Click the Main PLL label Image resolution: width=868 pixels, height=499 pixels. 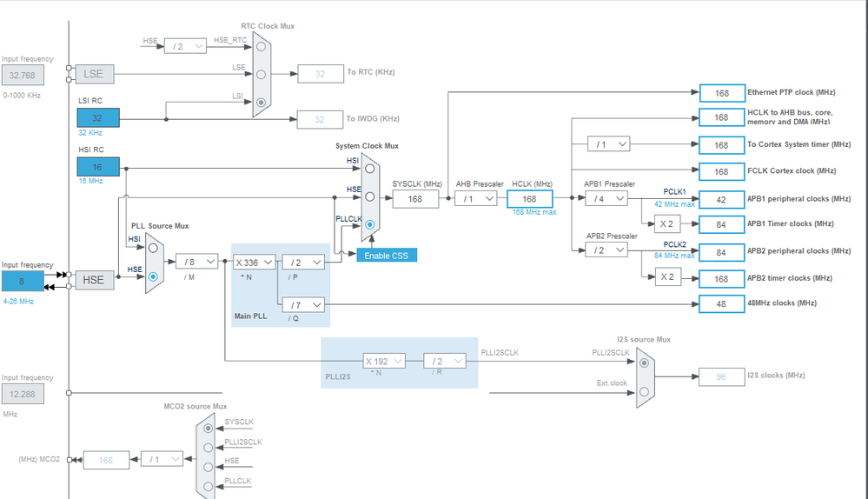251,316
